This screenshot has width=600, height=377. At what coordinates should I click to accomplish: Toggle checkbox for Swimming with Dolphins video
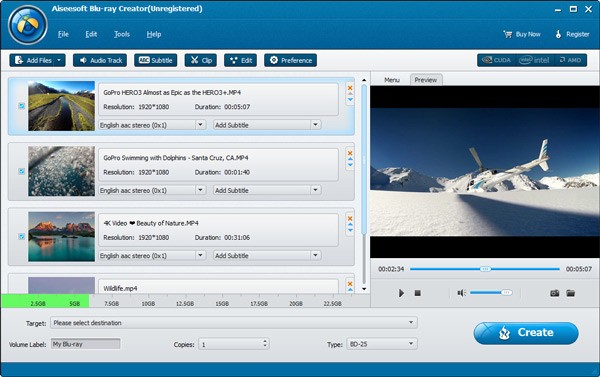(x=22, y=171)
